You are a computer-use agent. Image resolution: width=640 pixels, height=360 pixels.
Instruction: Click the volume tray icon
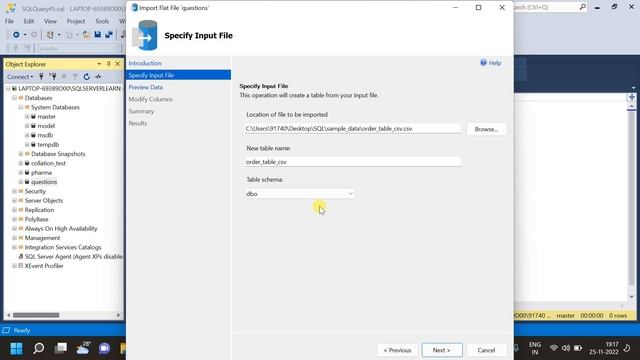tap(566, 348)
